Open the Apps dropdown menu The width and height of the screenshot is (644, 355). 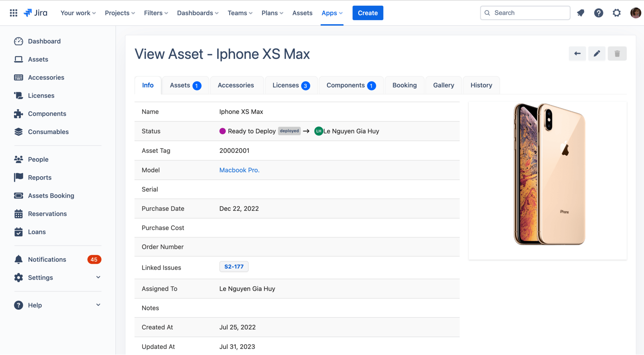[x=332, y=13]
